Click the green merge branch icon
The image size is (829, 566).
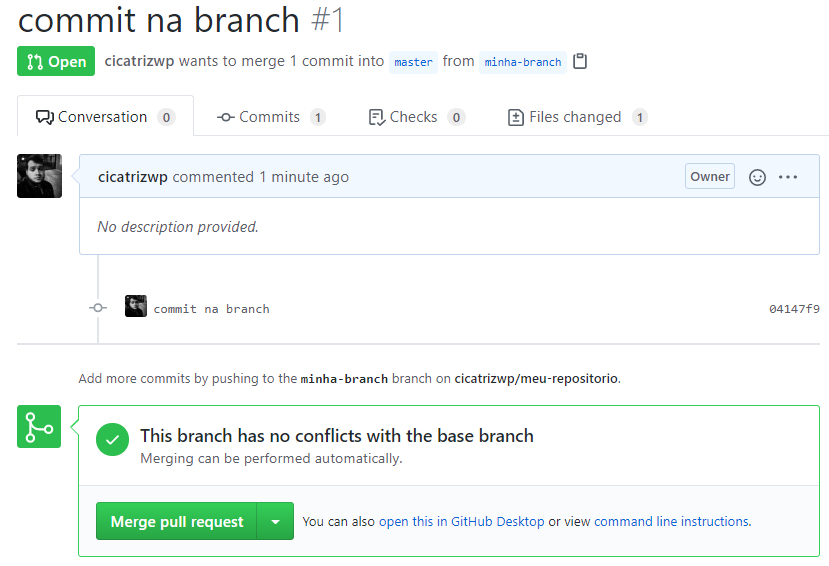tap(39, 426)
